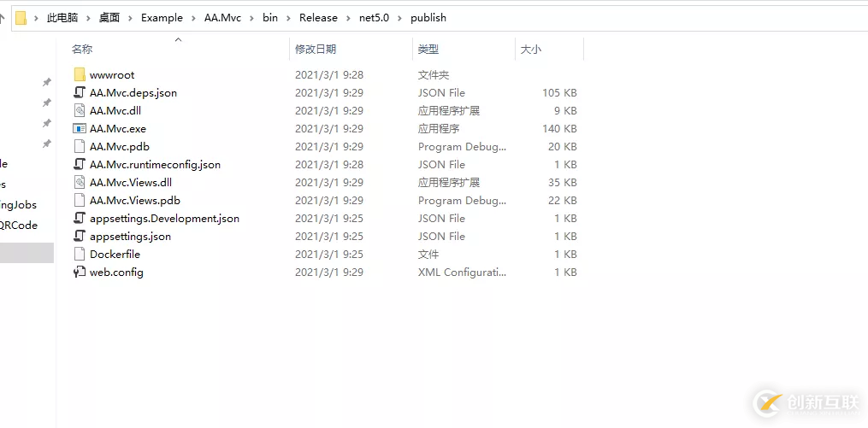Click the AA.Mvc.Views.pdb file icon
Screen dimensions: 868x428
click(80, 200)
